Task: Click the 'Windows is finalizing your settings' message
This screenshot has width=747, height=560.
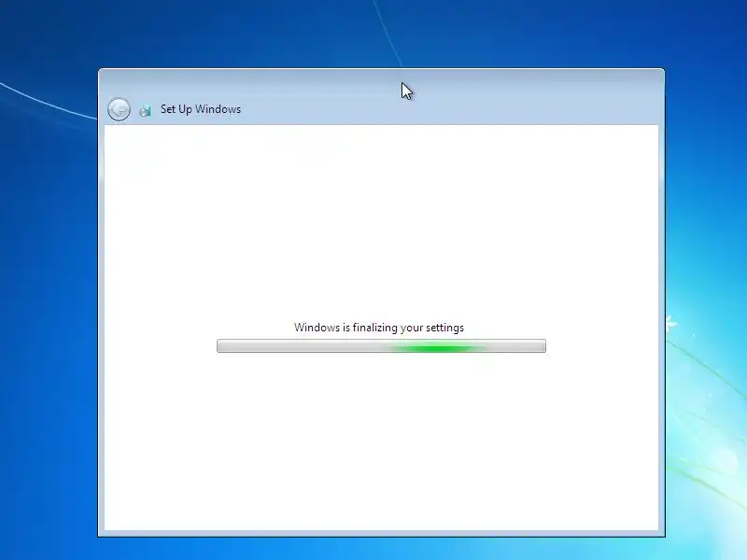Action: point(379,328)
